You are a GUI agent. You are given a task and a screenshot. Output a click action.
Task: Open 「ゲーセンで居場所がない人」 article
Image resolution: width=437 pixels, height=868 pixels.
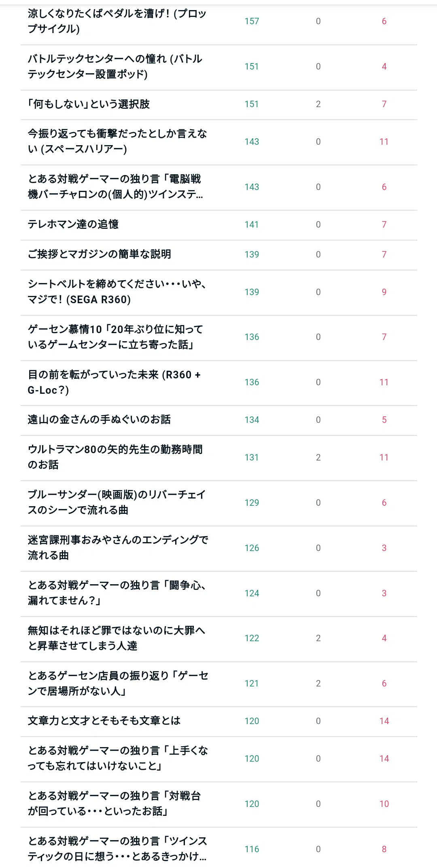(118, 684)
